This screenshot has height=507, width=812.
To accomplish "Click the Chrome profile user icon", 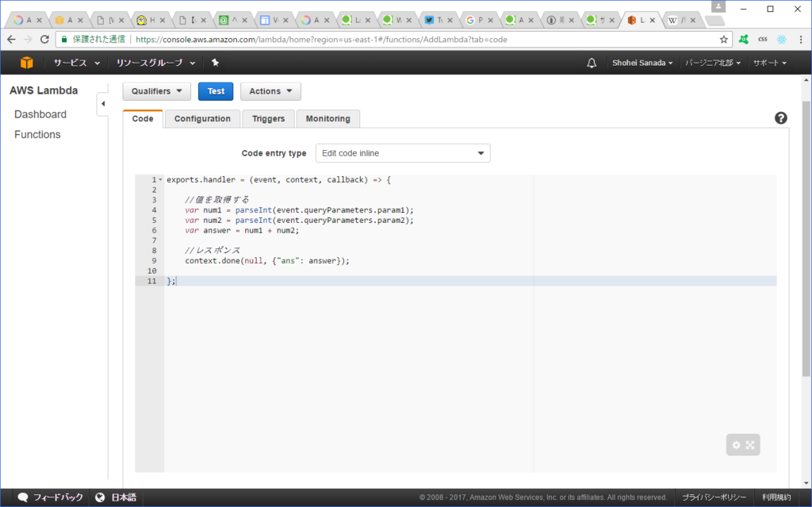I will tap(718, 6).
